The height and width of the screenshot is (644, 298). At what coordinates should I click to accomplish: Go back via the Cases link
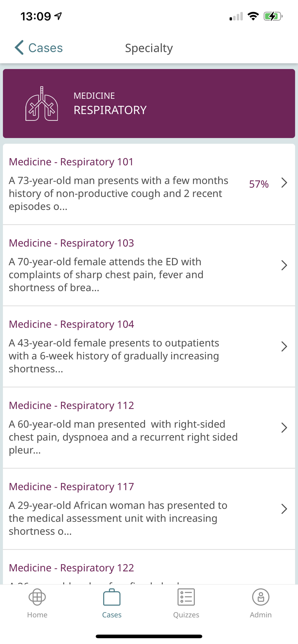[x=45, y=48]
